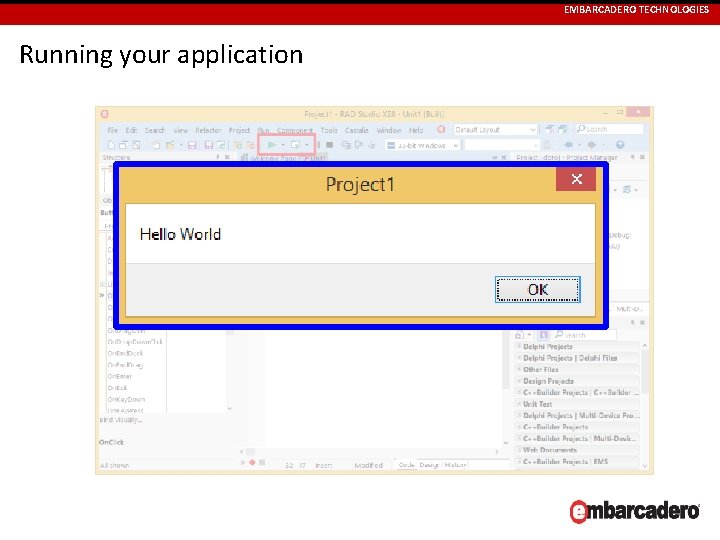Click Run Without Debugging toolbar icon
Screen dimensions: 720x540
(x=295, y=145)
